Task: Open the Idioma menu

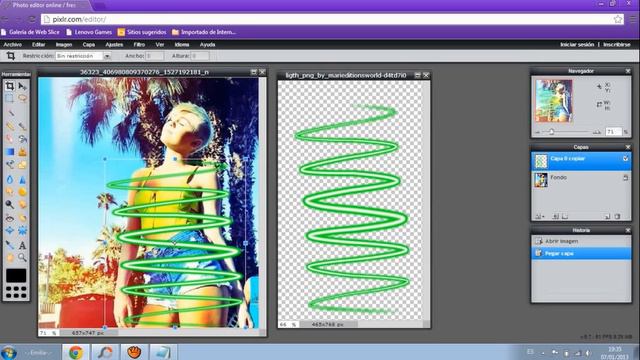Action: (x=182, y=44)
